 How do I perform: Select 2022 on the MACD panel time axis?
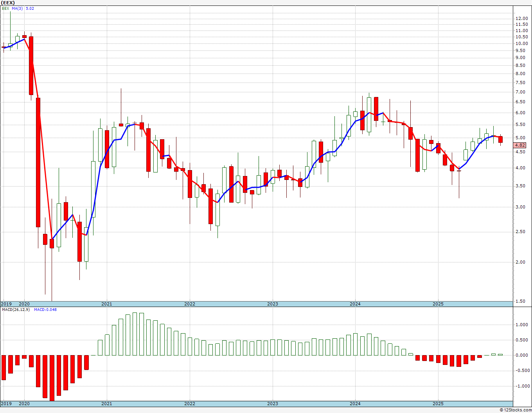[190, 404]
